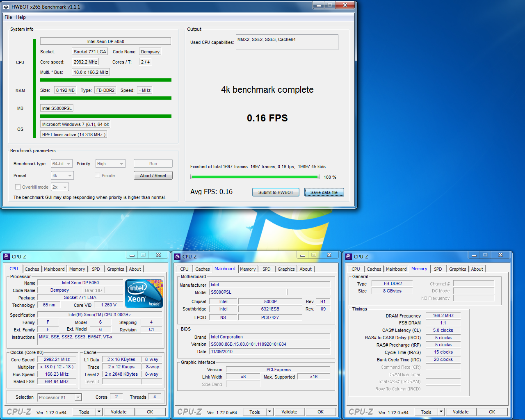Open the Processor #1 selection dropdown
Screen dimensions: 525x420
(59, 397)
